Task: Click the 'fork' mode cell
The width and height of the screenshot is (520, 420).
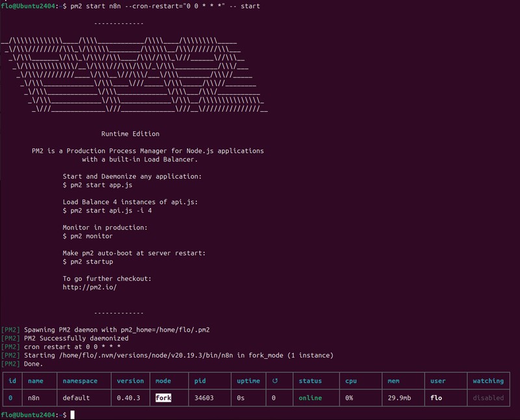Action: tap(163, 398)
